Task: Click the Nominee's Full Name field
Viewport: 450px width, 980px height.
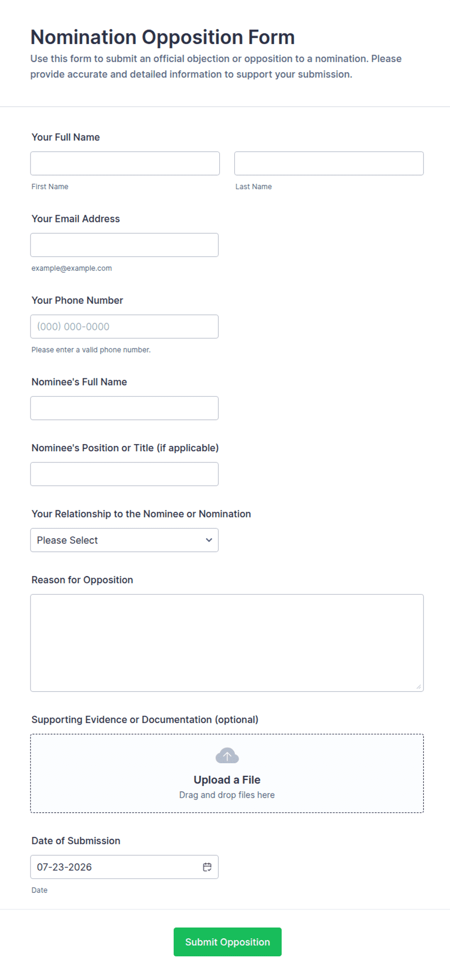Action: coord(124,408)
